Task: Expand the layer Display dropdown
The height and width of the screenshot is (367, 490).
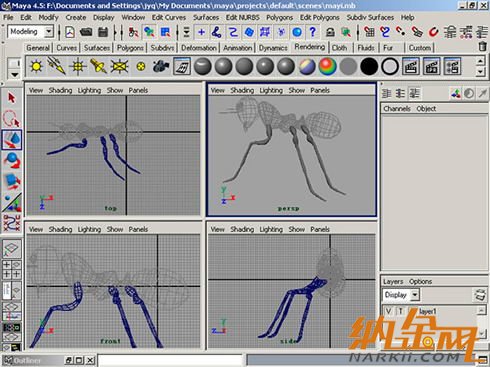Action: tap(415, 295)
